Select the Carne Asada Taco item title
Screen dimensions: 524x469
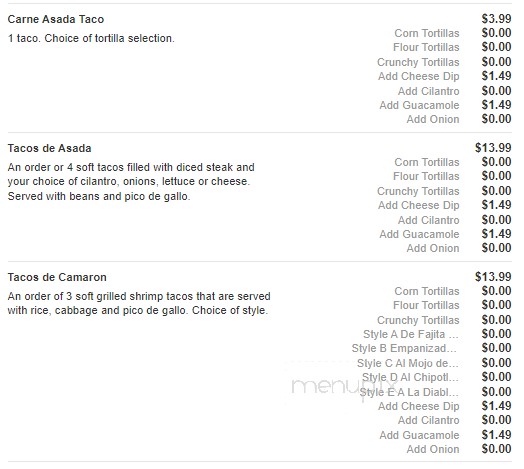[x=56, y=19]
